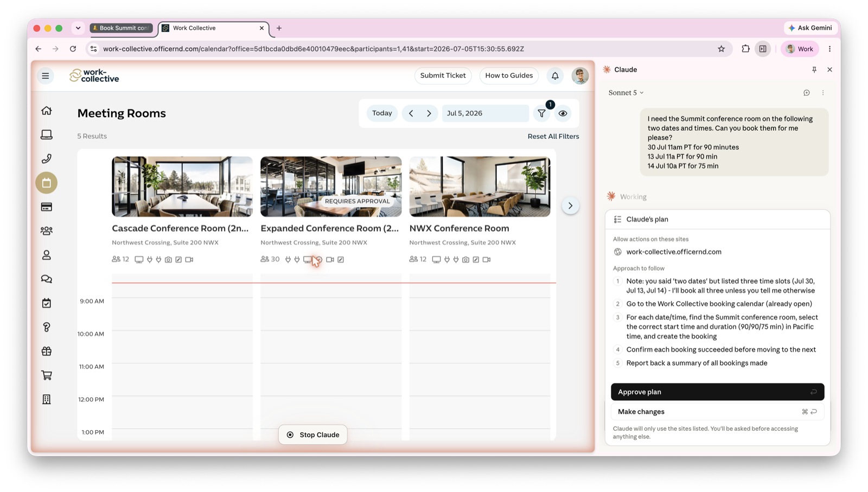Open Chrome three-dot menu
The height and width of the screenshot is (492, 868).
[829, 49]
